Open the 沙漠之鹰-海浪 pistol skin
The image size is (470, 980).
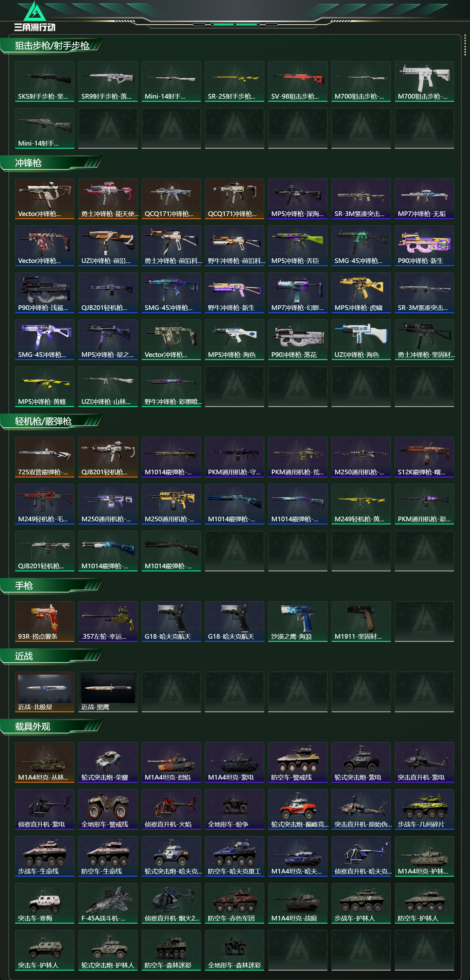click(x=298, y=621)
